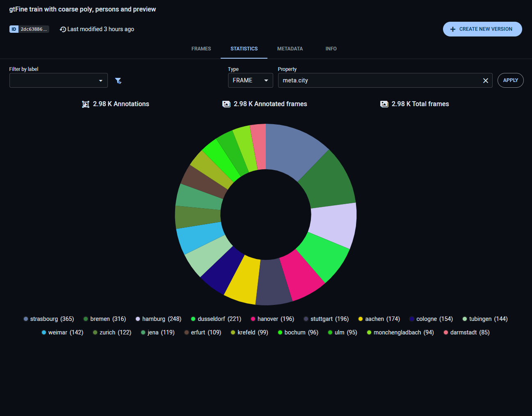Toggle the hanover legend entry off

point(272,318)
